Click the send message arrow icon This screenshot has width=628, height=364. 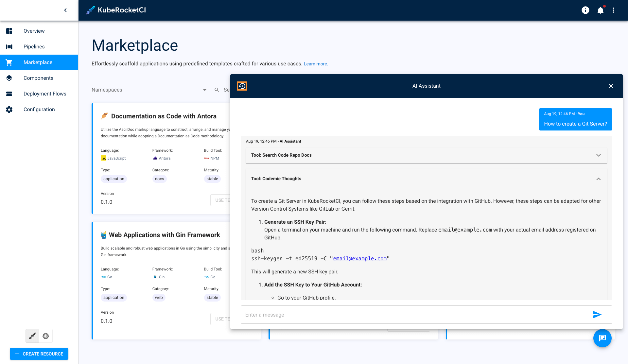[597, 315]
